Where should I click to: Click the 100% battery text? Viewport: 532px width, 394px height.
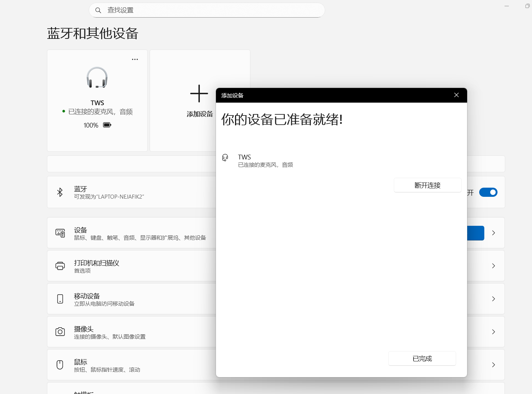click(91, 125)
